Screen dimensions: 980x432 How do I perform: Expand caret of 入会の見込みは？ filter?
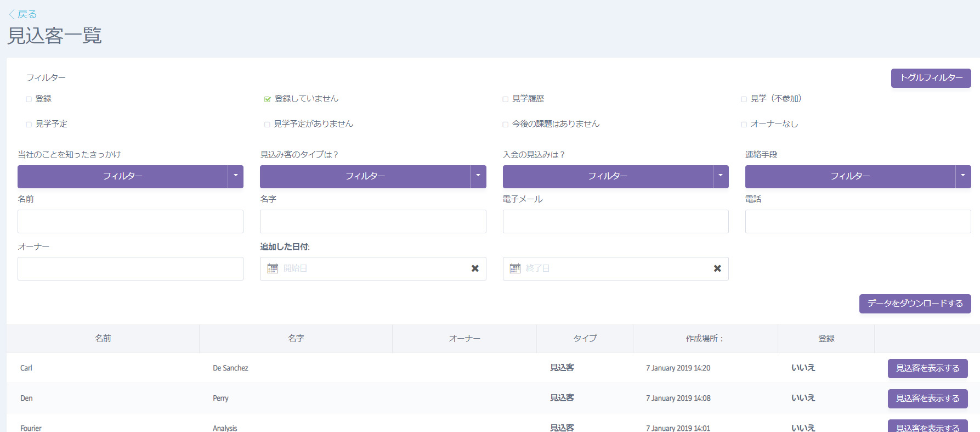721,176
